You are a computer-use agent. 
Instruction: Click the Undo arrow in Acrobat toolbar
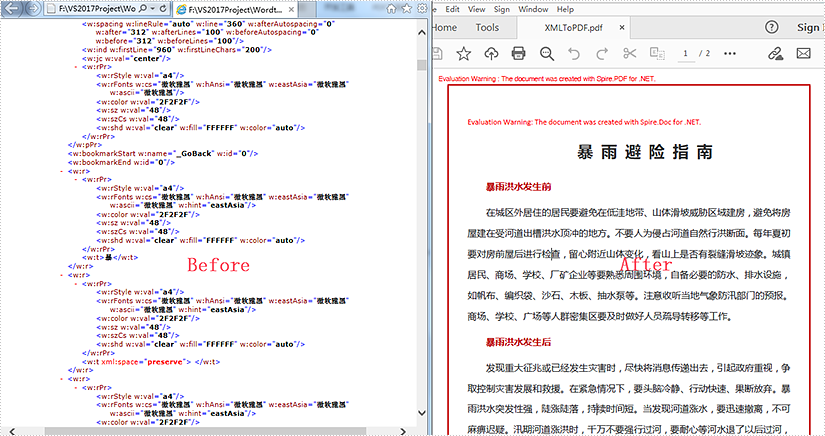point(574,53)
